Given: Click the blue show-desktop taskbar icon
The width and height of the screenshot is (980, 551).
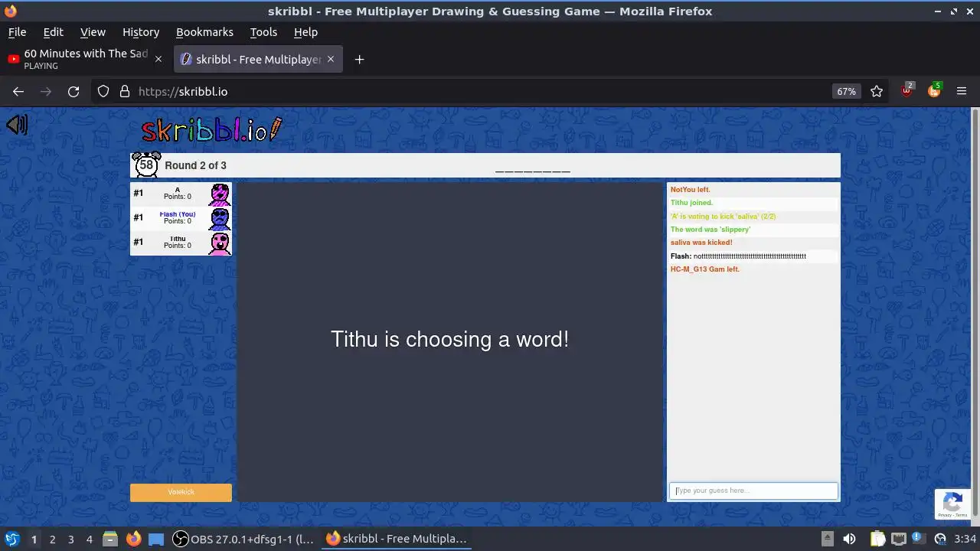Looking at the screenshot, I should tap(156, 539).
